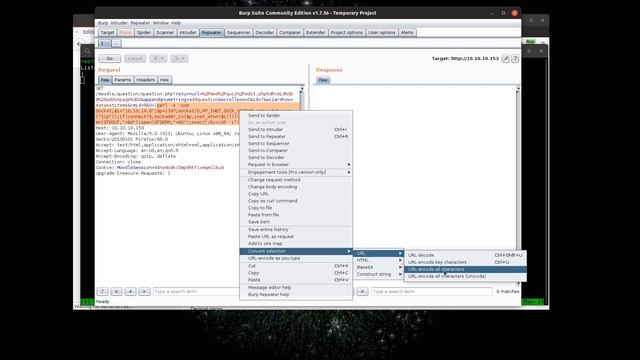Viewport: 640px width, 360px height.
Task: Switch to the Scanner tab
Action: [165, 32]
